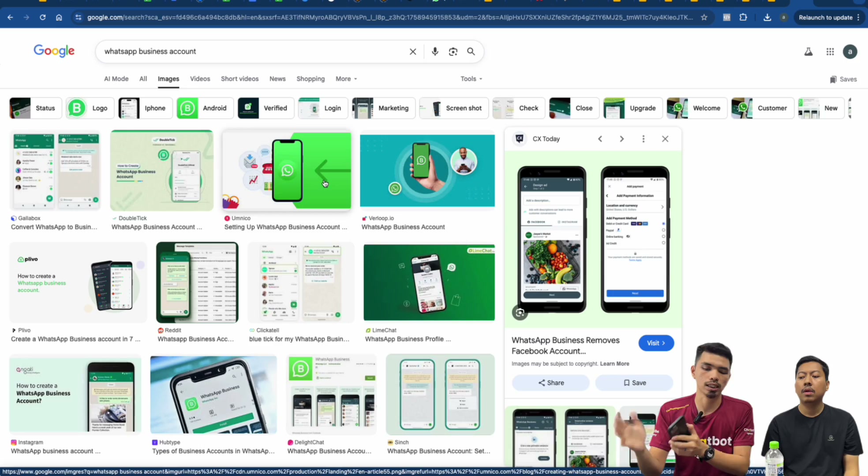The image size is (868, 476).
Task: Expand the More search categories dropdown
Action: [346, 79]
